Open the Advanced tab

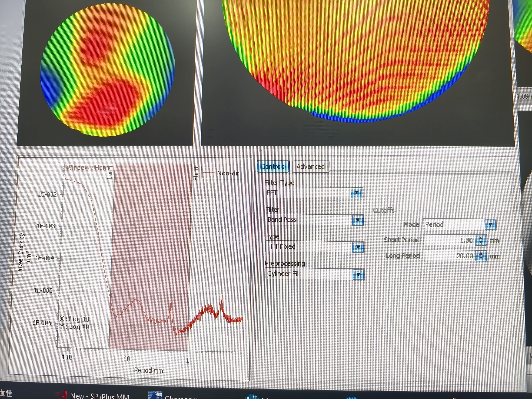(x=311, y=166)
